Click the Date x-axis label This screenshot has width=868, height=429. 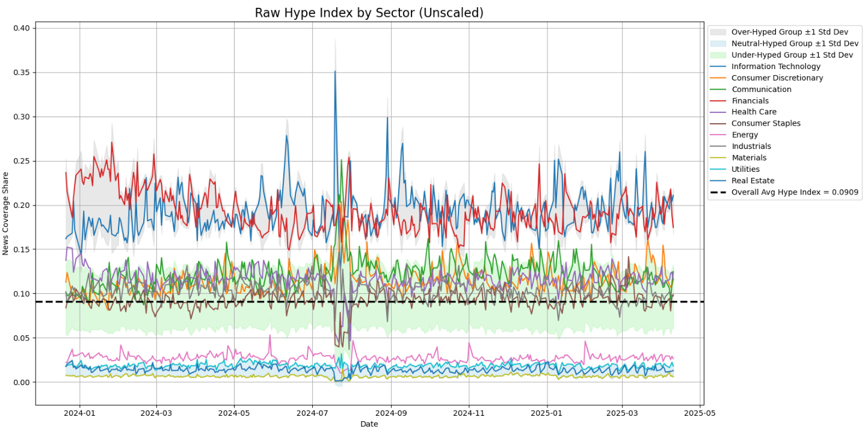[x=369, y=424]
